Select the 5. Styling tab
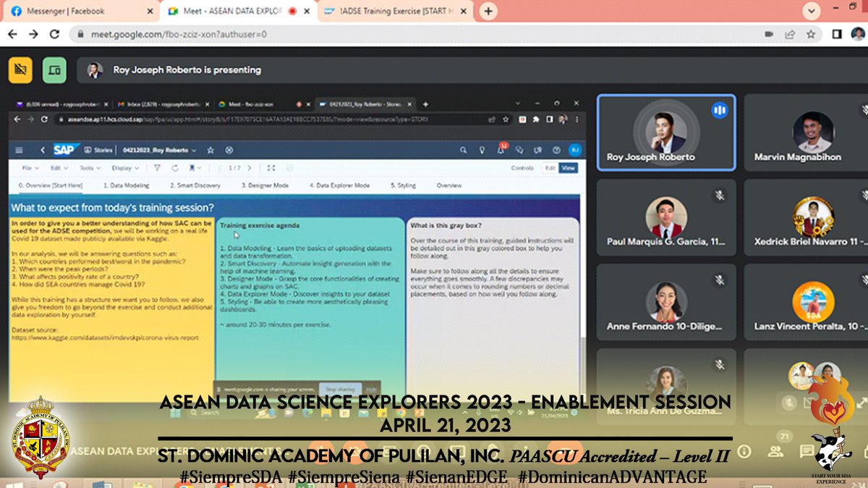This screenshot has height=488, width=868. (403, 186)
